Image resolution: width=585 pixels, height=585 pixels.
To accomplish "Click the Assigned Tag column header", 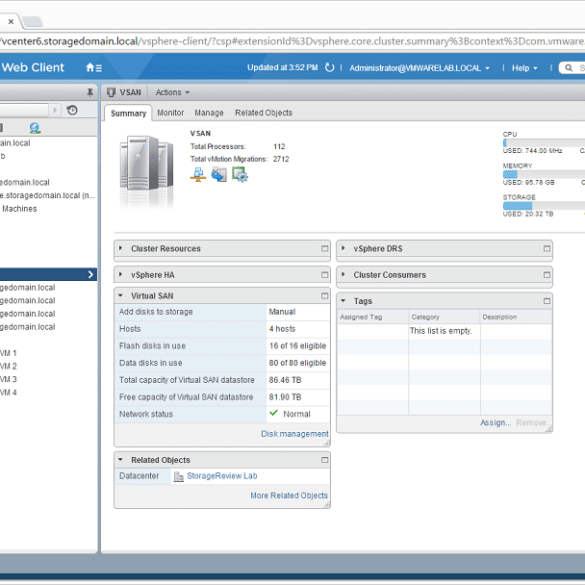I will click(x=372, y=317).
